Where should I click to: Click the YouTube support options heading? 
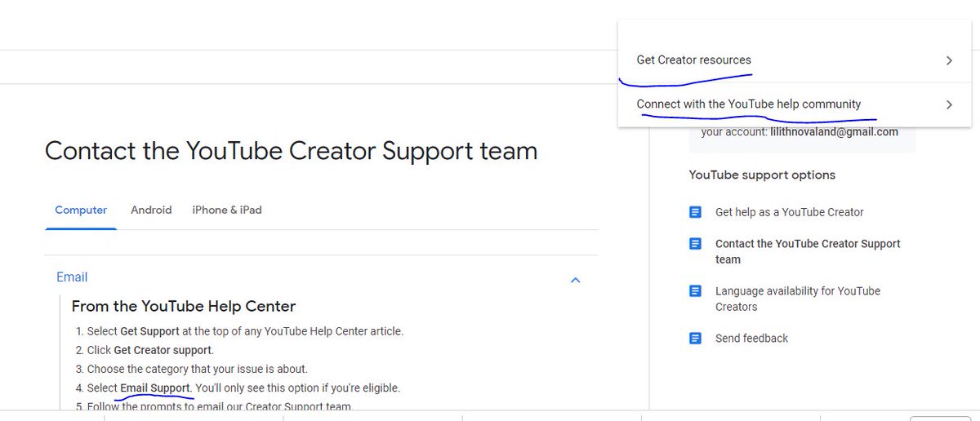pyautogui.click(x=762, y=175)
